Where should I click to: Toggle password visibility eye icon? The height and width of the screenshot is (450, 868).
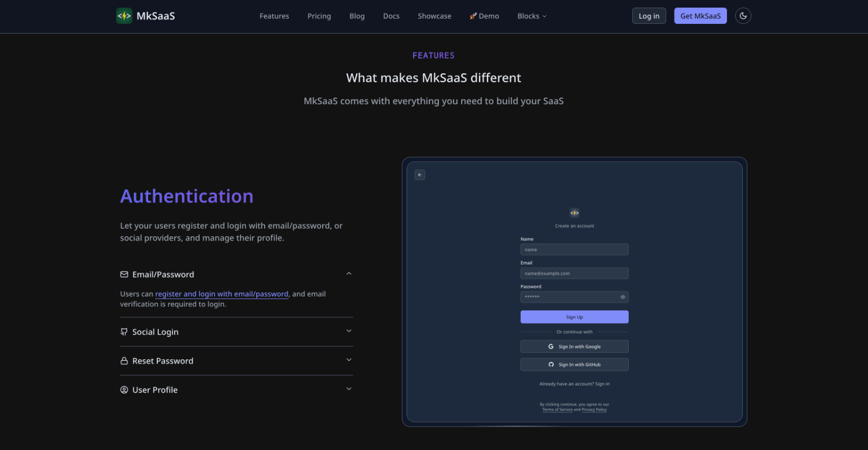click(x=623, y=297)
